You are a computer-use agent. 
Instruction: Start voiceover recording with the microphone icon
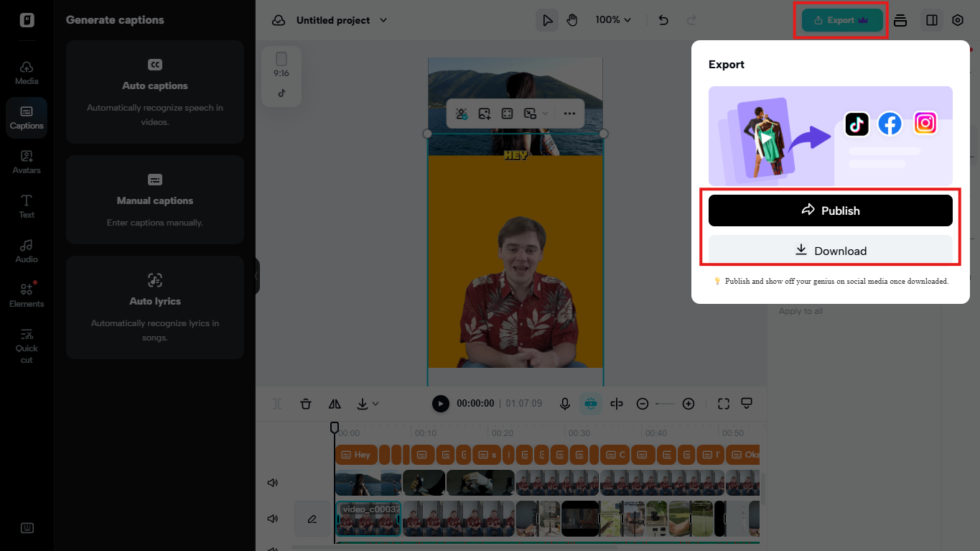(564, 403)
